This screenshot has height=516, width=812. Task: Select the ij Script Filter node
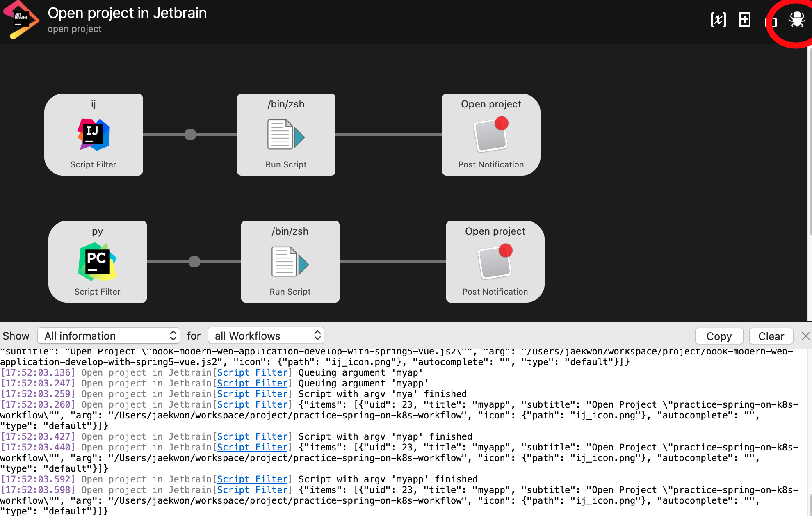point(94,135)
